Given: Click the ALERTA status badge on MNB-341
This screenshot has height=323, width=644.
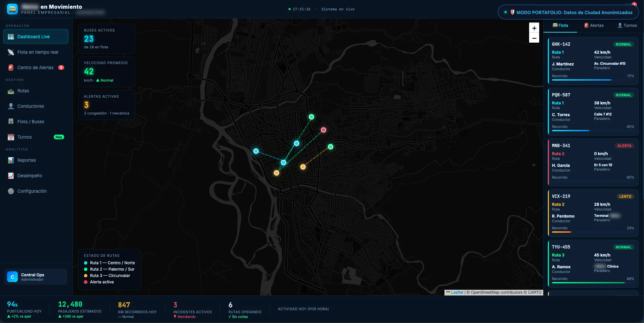Looking at the screenshot, I should 624,146.
